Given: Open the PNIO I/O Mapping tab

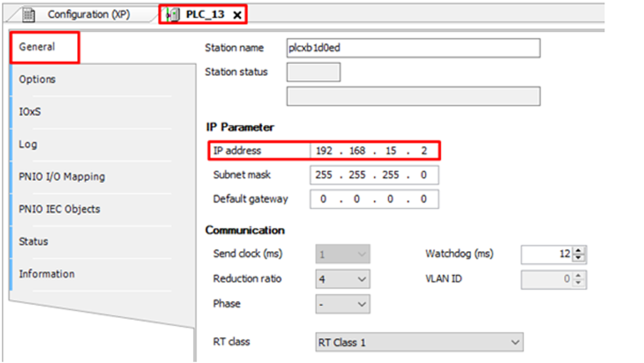Looking at the screenshot, I should click(62, 177).
